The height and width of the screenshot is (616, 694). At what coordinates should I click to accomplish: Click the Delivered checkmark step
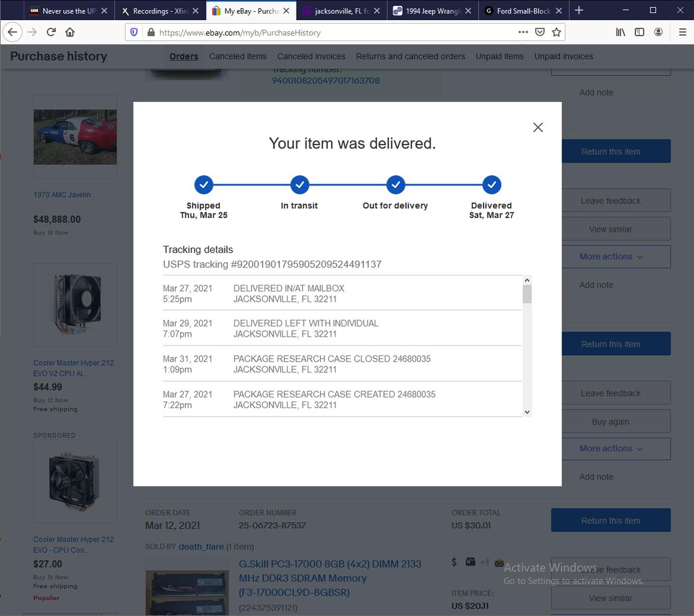coord(492,184)
